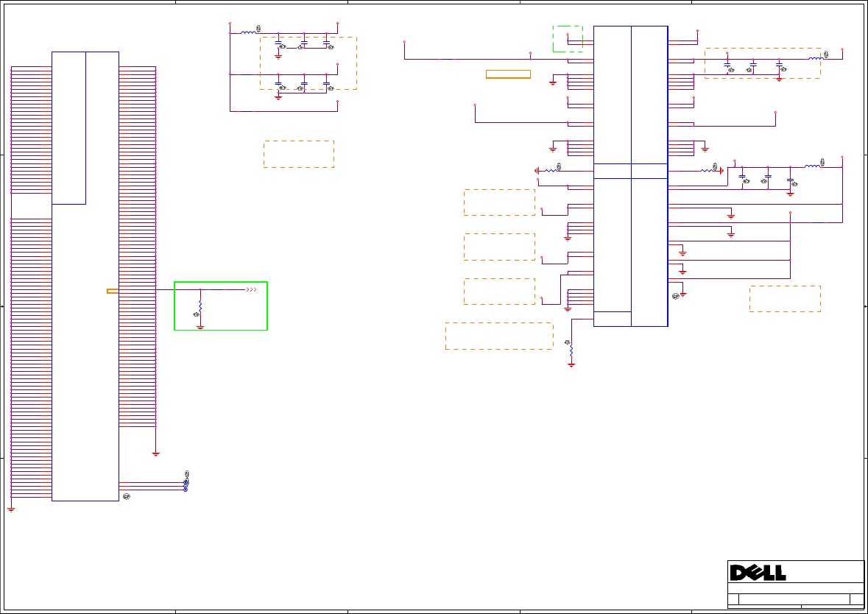The image size is (868, 614).
Task: Select the green dashed box beside the right chip
Action: point(568,39)
